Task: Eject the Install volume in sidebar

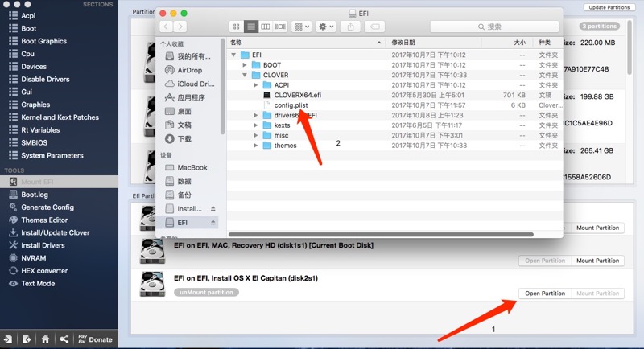Action: [213, 209]
